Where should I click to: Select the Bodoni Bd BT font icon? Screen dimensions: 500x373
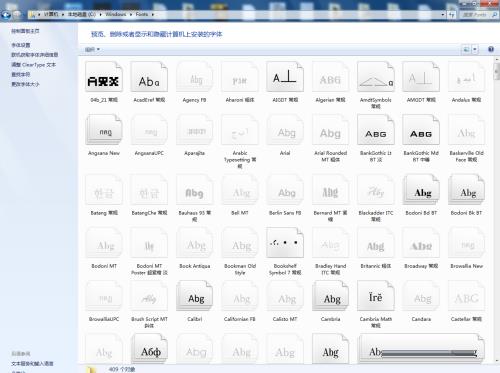(421, 189)
